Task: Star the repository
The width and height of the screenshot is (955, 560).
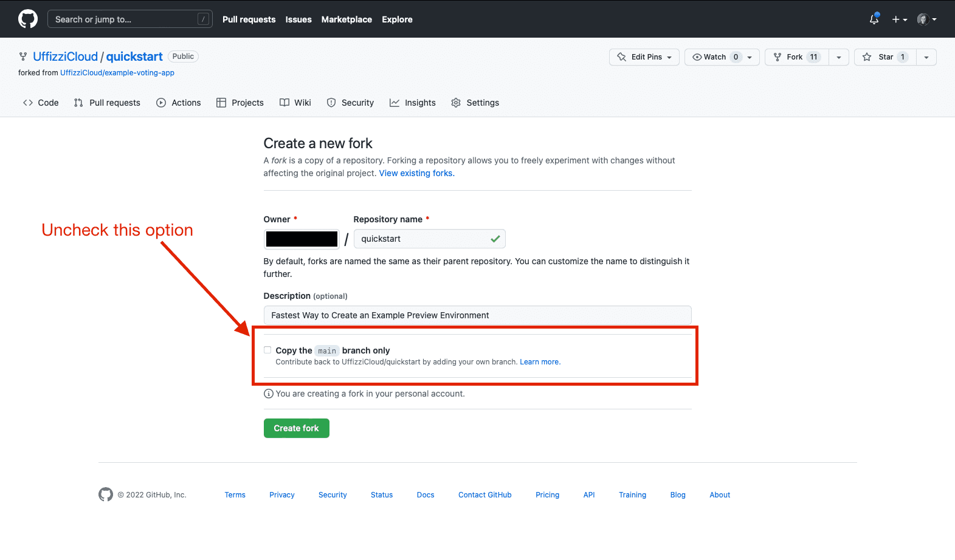Action: tap(885, 57)
